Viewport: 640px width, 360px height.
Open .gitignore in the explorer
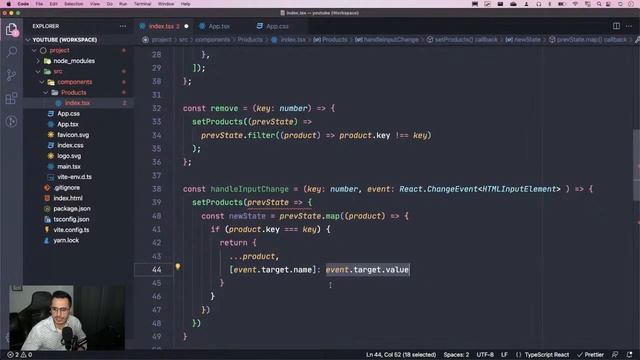(x=78, y=187)
